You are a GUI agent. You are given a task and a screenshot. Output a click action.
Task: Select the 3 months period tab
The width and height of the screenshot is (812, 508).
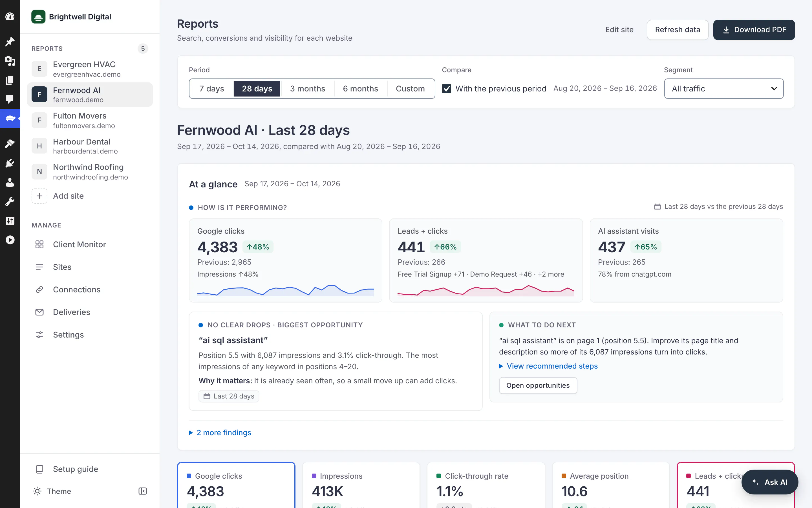[x=307, y=88]
